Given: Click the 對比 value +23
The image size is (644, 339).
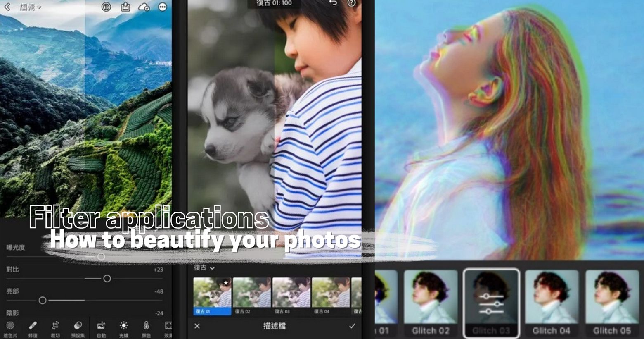Looking at the screenshot, I should point(159,270).
